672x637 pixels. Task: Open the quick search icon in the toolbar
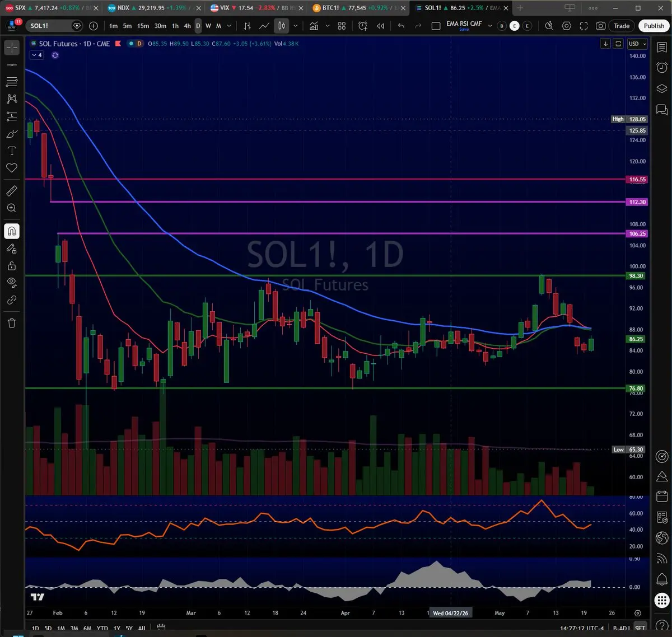pyautogui.click(x=549, y=26)
